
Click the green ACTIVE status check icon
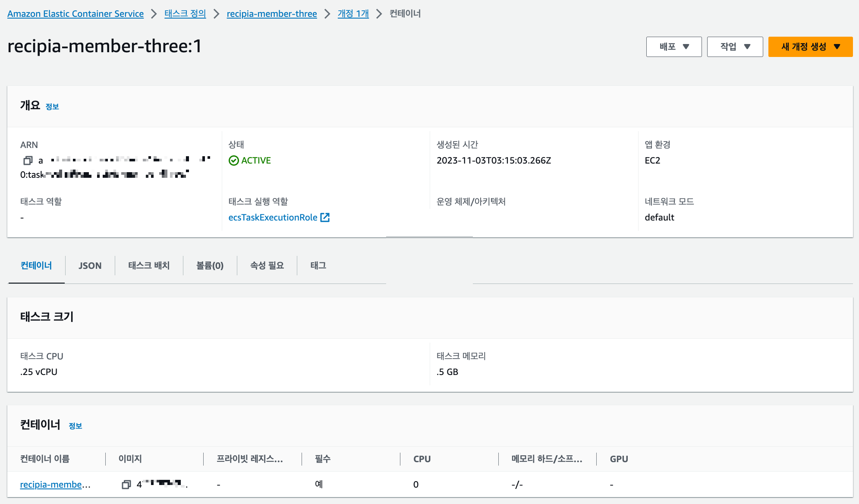point(233,161)
